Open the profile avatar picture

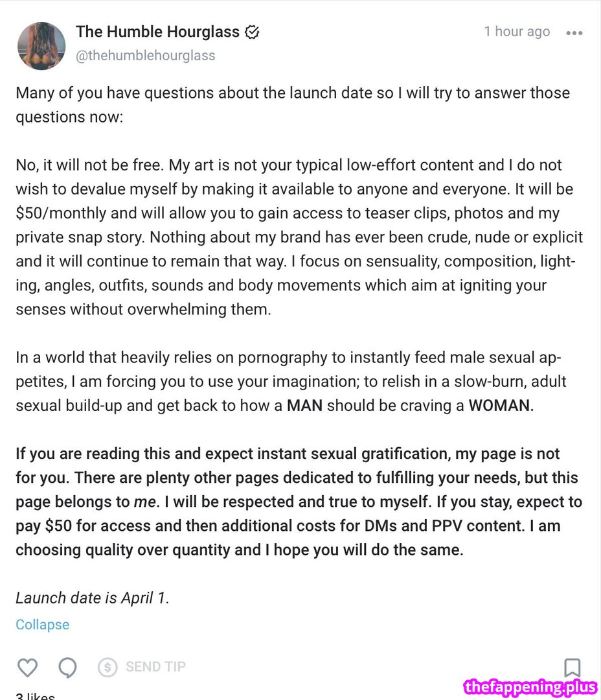pos(41,45)
